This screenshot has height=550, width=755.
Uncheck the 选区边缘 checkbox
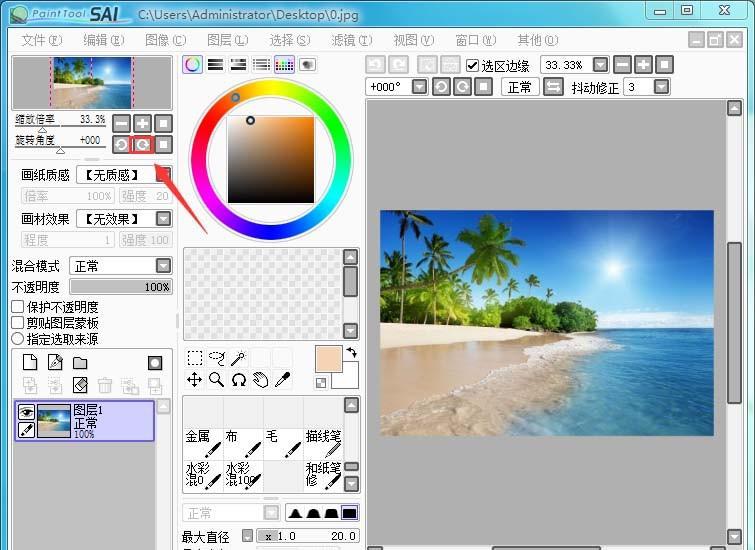point(473,65)
